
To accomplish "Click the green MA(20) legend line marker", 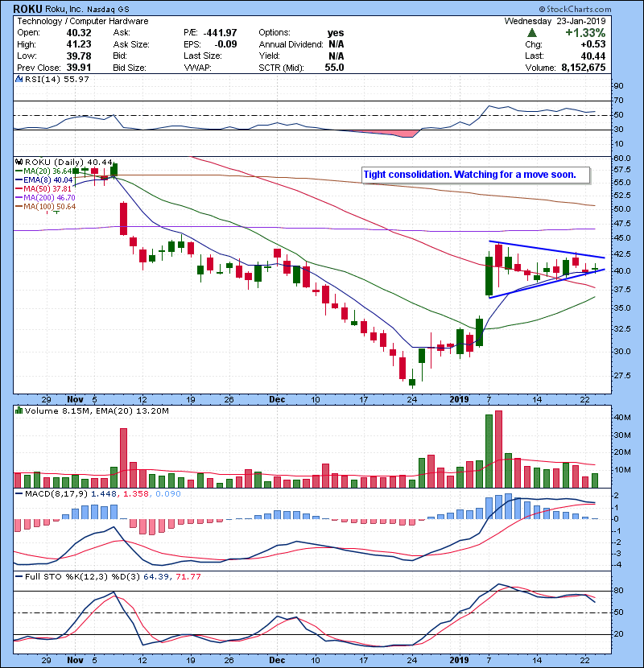I will click(x=19, y=171).
